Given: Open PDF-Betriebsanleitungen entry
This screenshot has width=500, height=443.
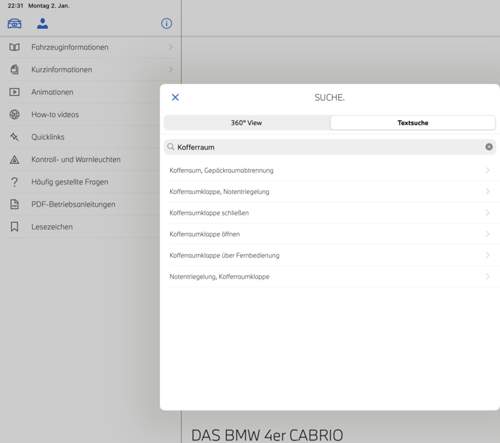Looking at the screenshot, I should click(x=80, y=204).
